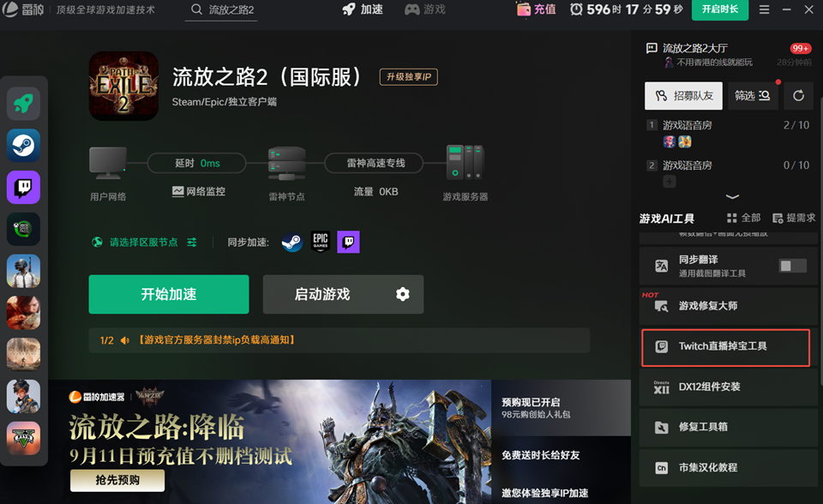Select the GeForce icon in the sidebar
Viewport: 823px width, 504px height.
click(23, 229)
